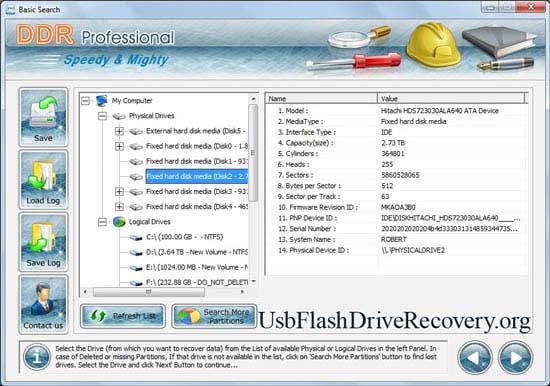Click the tree scroll up arrow
The image size is (550, 386).
click(253, 99)
